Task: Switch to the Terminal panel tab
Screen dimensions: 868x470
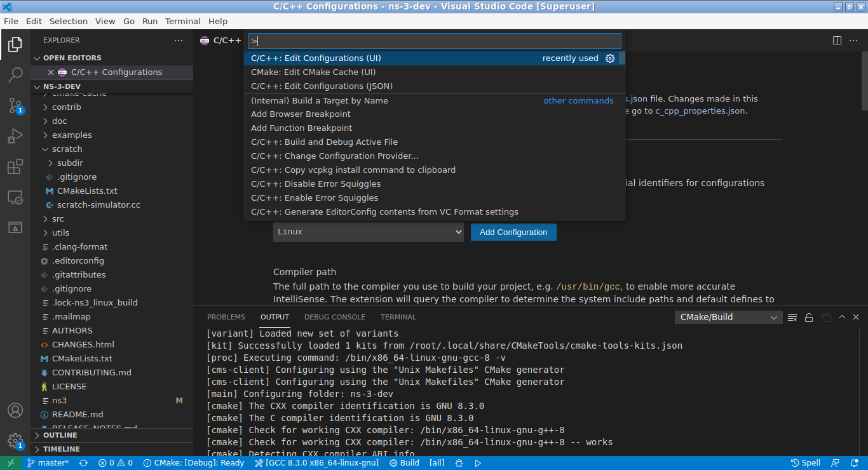Action: pyautogui.click(x=398, y=317)
